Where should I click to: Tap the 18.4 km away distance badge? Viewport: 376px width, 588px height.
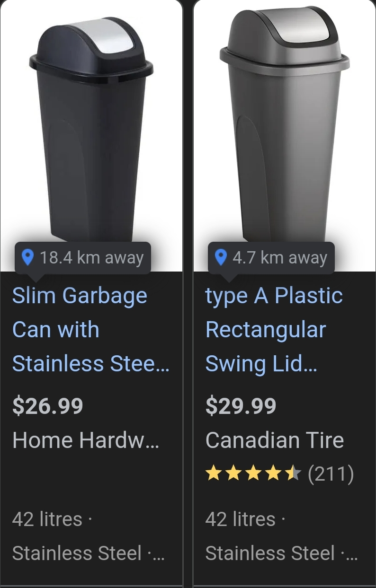pyautogui.click(x=83, y=258)
